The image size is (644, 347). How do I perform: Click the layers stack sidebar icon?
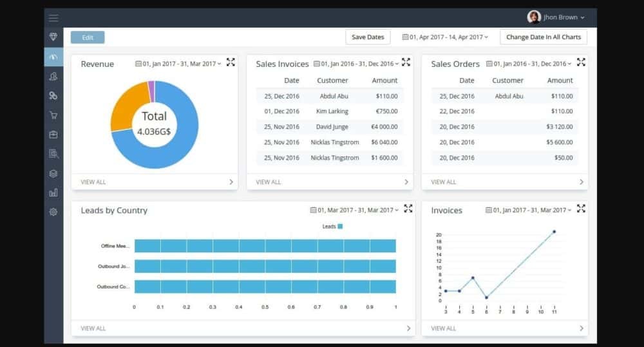click(x=53, y=173)
